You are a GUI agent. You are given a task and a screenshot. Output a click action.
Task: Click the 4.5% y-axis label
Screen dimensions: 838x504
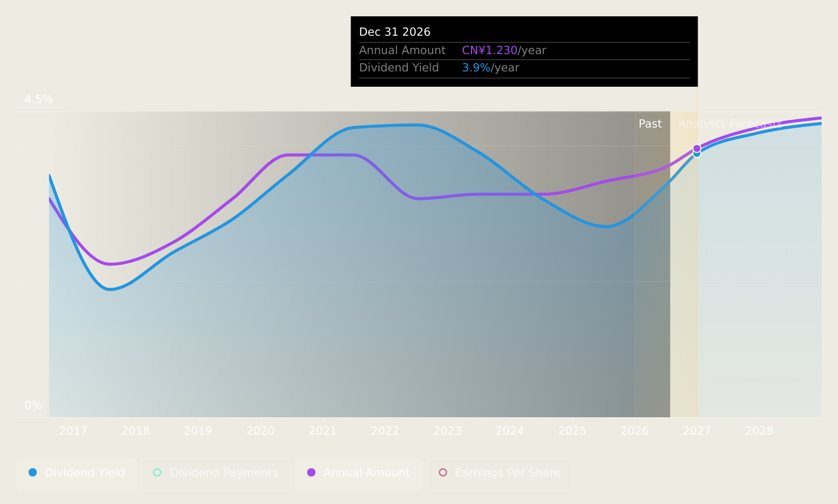click(39, 99)
